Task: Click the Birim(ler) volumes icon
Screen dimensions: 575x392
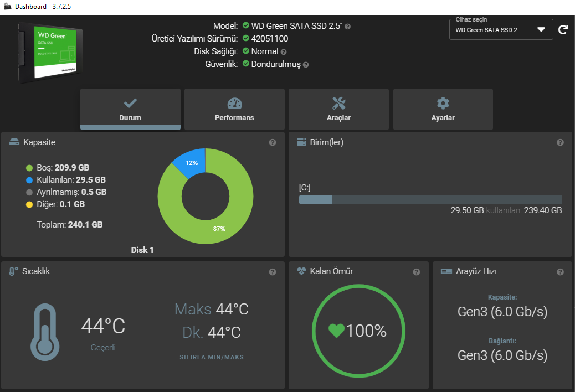Action: coord(301,142)
